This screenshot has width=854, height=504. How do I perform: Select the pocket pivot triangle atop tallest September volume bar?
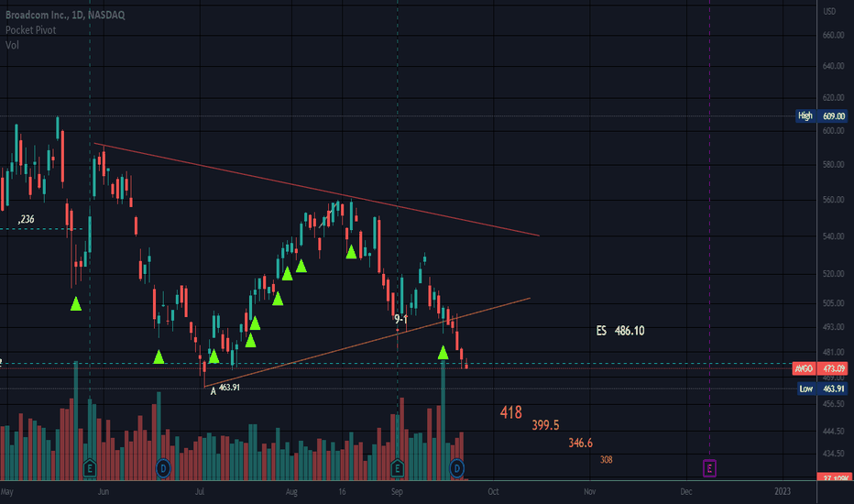[x=443, y=353]
